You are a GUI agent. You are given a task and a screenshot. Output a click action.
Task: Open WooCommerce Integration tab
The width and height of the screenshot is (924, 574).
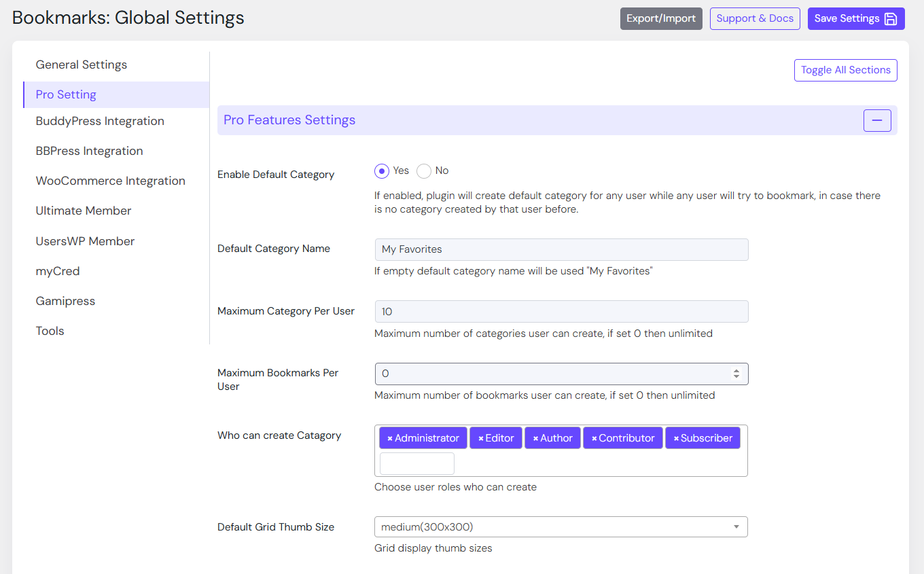pos(110,181)
